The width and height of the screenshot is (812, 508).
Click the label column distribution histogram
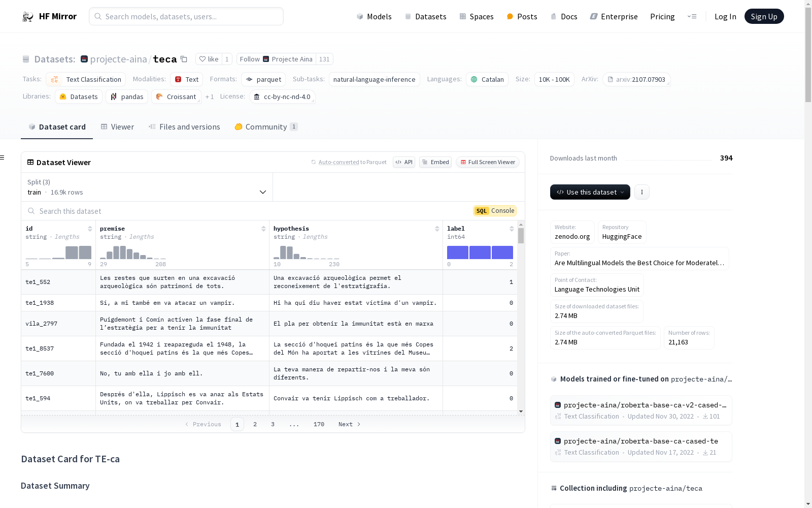click(480, 252)
